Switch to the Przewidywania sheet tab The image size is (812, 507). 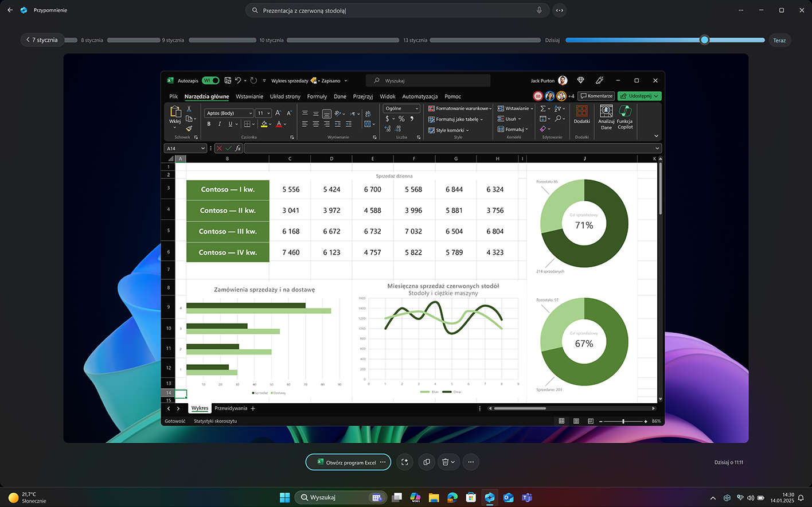231,408
